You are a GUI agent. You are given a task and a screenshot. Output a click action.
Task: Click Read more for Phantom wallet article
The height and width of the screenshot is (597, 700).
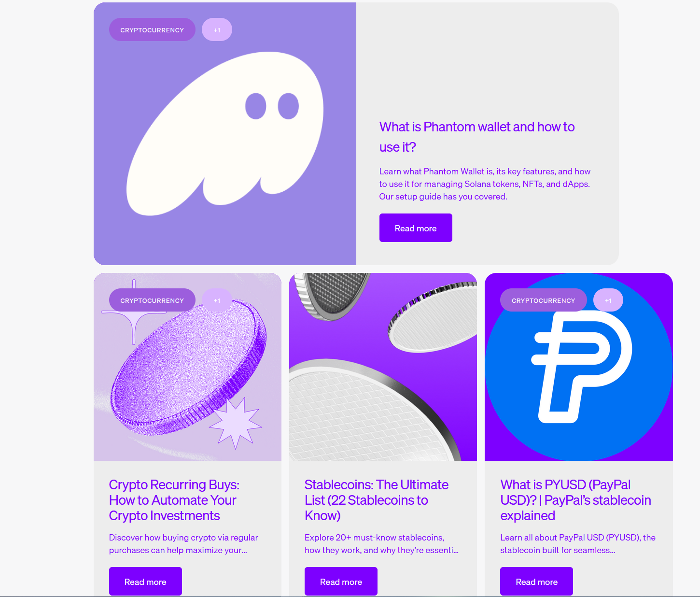416,228
